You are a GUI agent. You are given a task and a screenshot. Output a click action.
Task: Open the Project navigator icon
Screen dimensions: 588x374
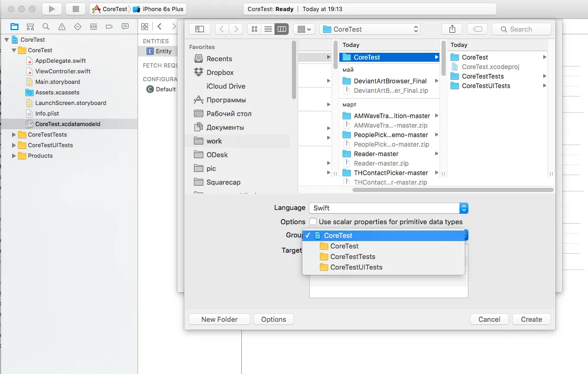coord(15,27)
